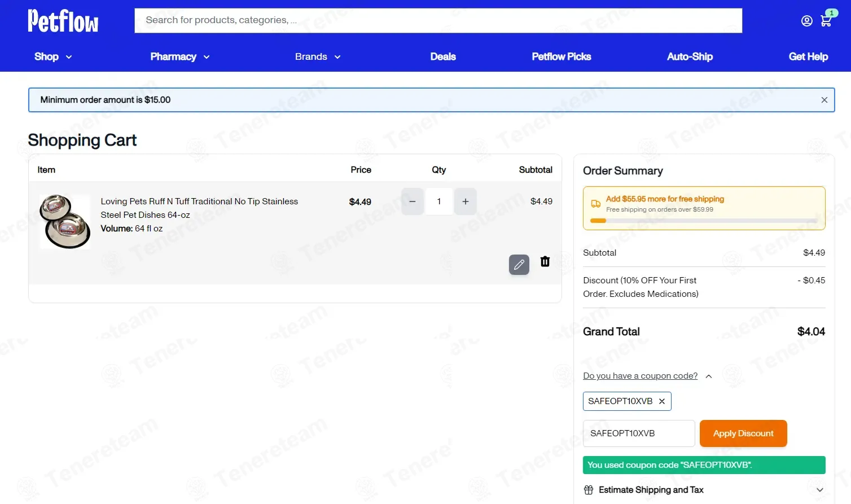Click the free shipping progress bar
The image size is (851, 504).
click(x=704, y=221)
